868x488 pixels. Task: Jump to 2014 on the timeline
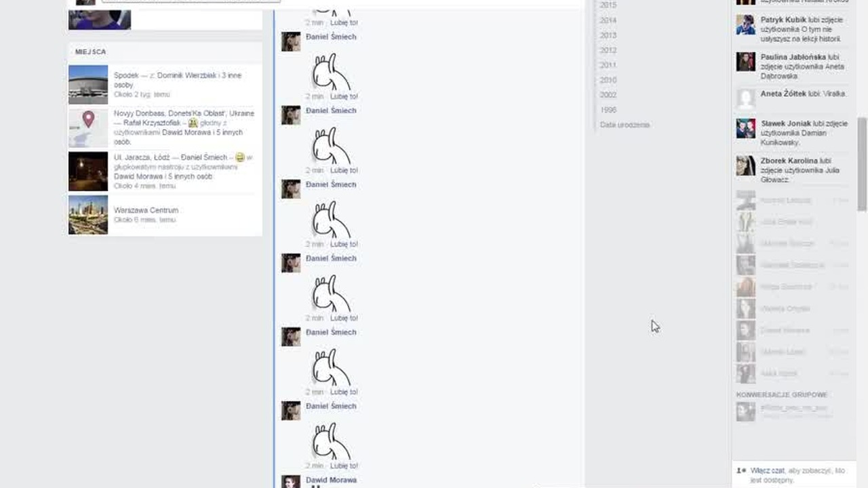click(x=608, y=20)
